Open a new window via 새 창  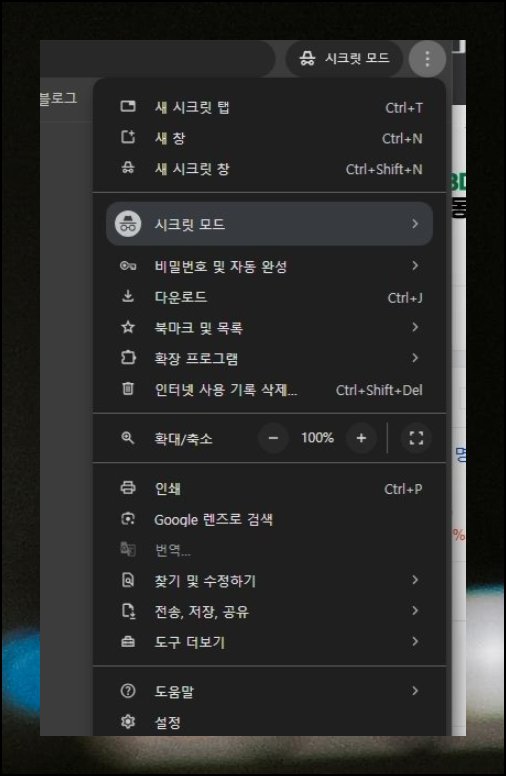pyautogui.click(x=269, y=138)
